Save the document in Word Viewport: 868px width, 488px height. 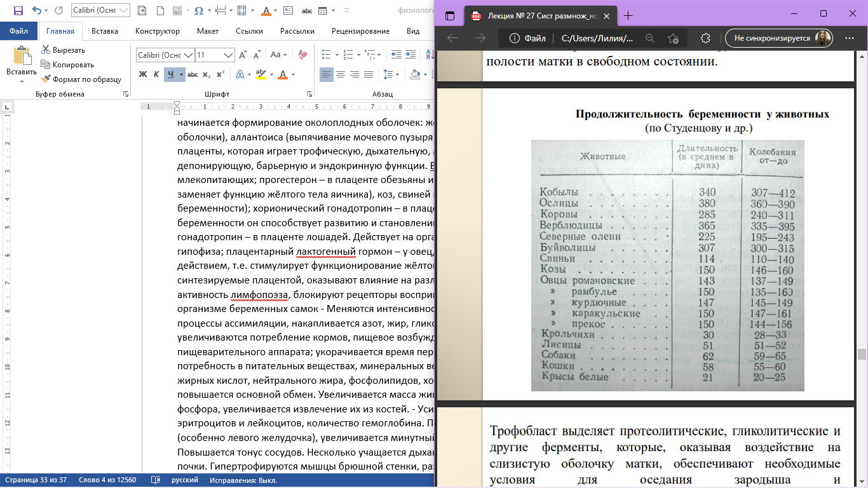[18, 10]
